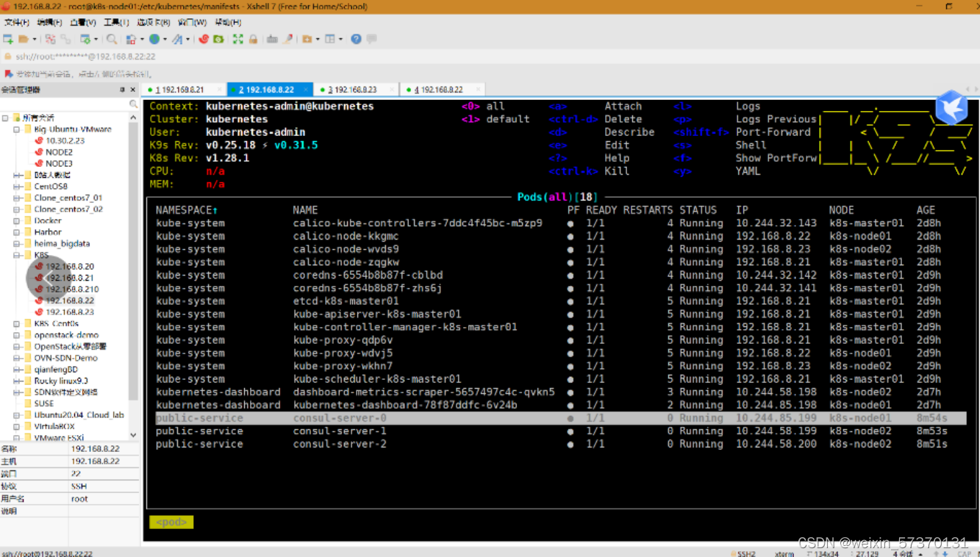This screenshot has width=980, height=557.
Task: Select session 192.168.8.23 in the tree
Action: tap(70, 312)
